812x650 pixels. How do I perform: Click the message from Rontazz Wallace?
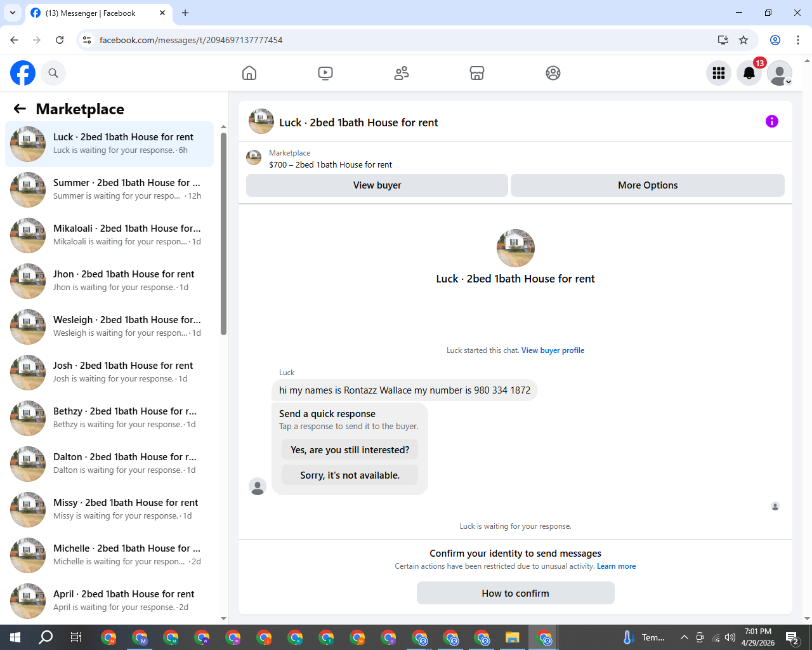point(405,390)
